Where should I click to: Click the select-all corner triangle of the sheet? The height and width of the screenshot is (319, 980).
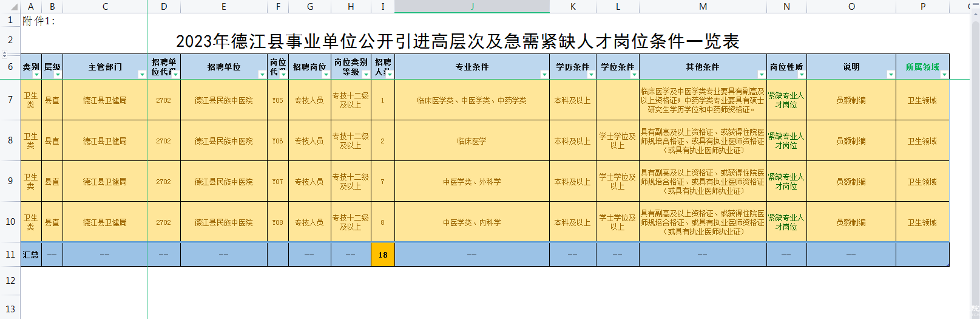13,7
